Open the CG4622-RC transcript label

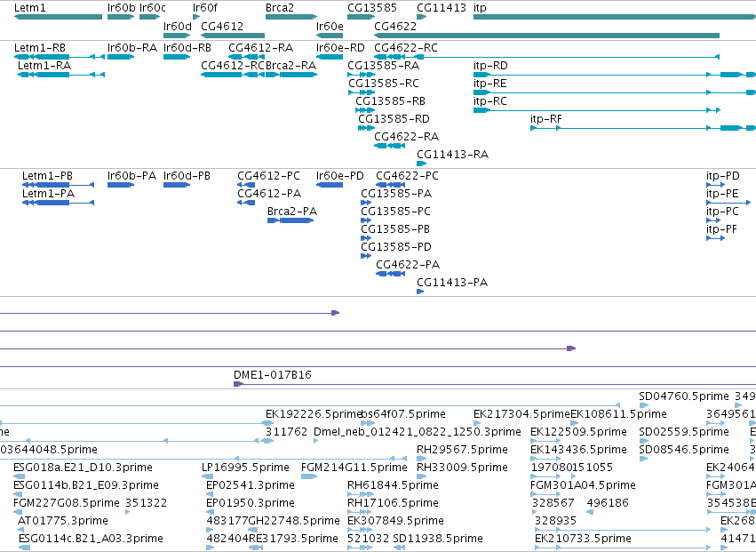pos(406,48)
